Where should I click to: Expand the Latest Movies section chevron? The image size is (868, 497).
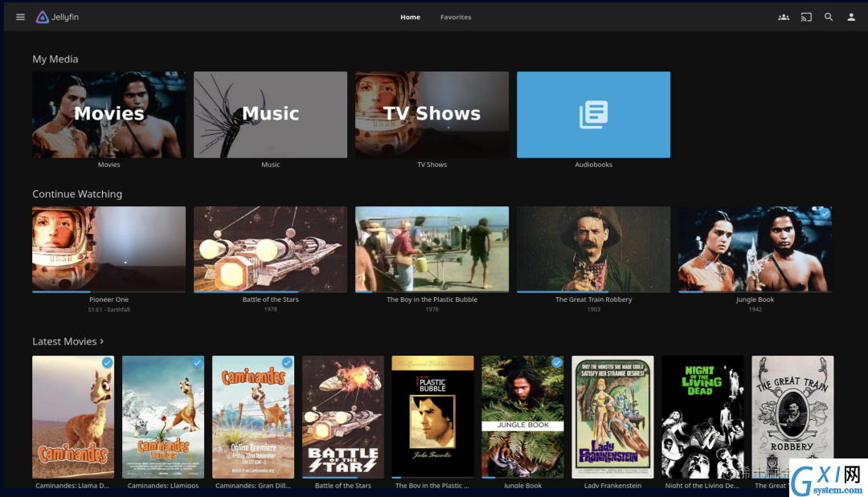coord(102,342)
